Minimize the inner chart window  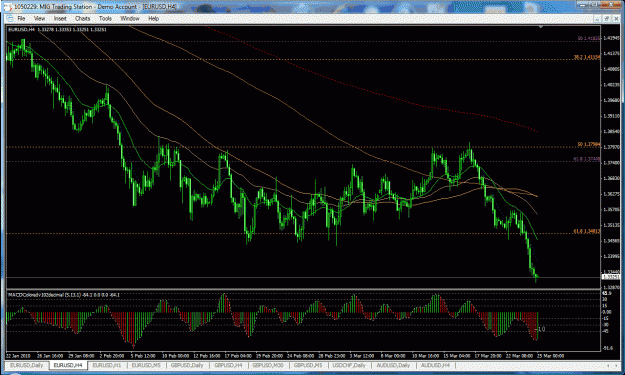tap(597, 18)
